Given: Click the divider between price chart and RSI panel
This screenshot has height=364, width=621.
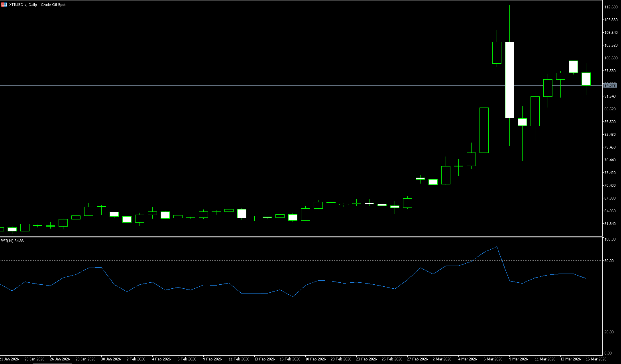Looking at the screenshot, I should (301, 237).
